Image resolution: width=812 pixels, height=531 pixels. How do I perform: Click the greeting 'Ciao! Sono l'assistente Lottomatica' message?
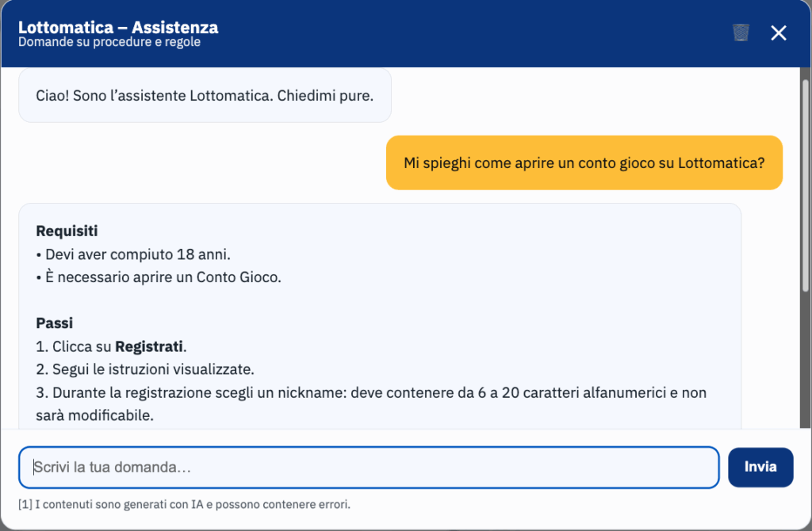tap(205, 96)
